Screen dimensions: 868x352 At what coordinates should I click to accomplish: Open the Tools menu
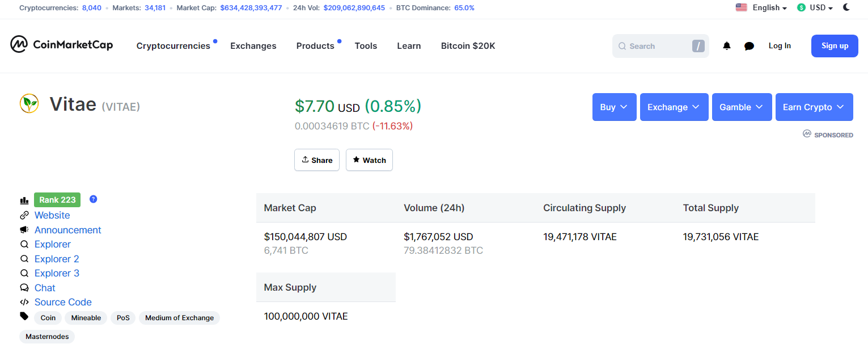coord(366,46)
